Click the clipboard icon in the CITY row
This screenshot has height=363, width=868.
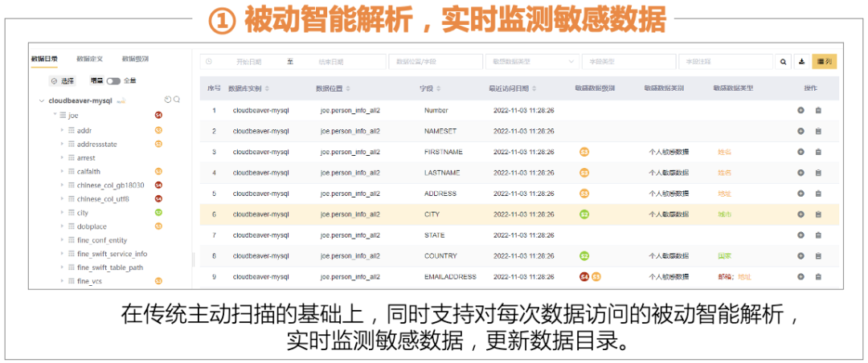pyautogui.click(x=818, y=214)
